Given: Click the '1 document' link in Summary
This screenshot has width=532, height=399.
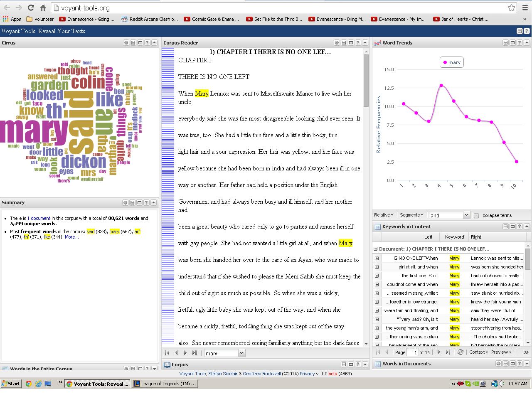Looking at the screenshot, I should pyautogui.click(x=39, y=218).
